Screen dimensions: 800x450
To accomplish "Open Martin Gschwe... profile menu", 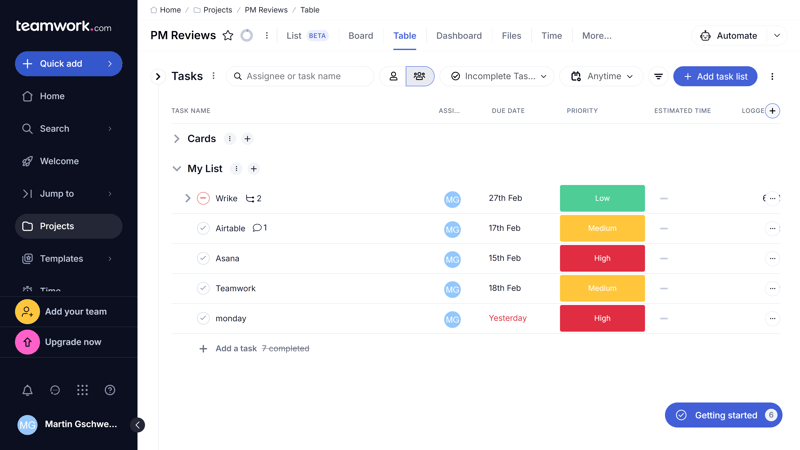I will click(x=68, y=424).
